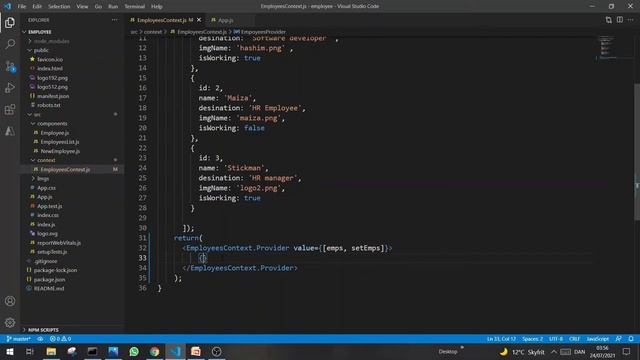Screen dimensions: 640x360
Task: Open the Manage gear icon
Action: [x=10, y=322]
